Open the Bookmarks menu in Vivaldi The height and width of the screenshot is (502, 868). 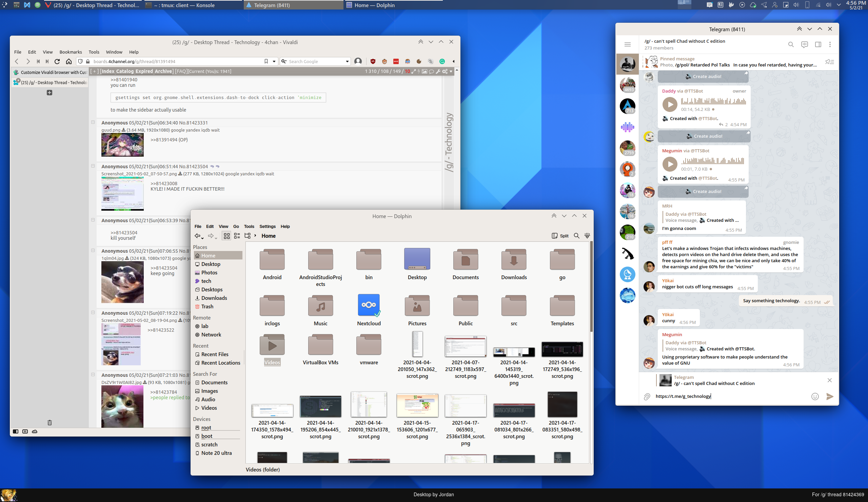click(70, 52)
